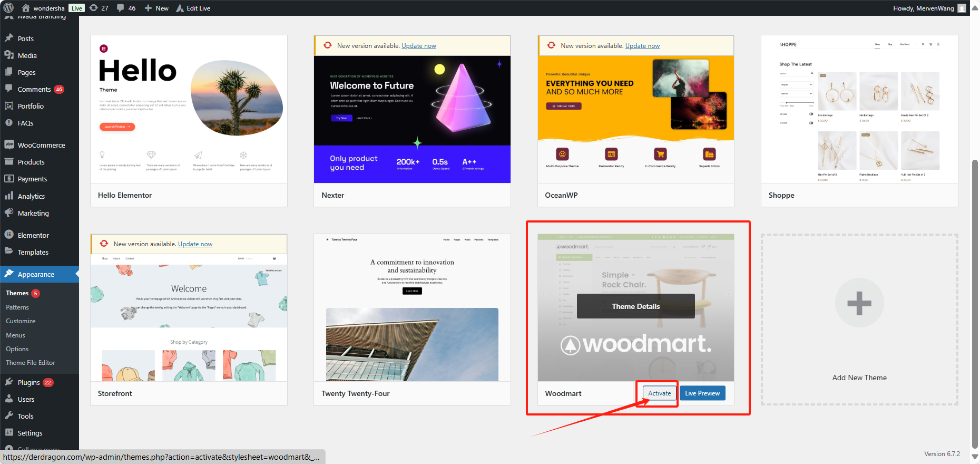Image resolution: width=980 pixels, height=464 pixels.
Task: Click Update now link for Storefront
Action: (195, 244)
